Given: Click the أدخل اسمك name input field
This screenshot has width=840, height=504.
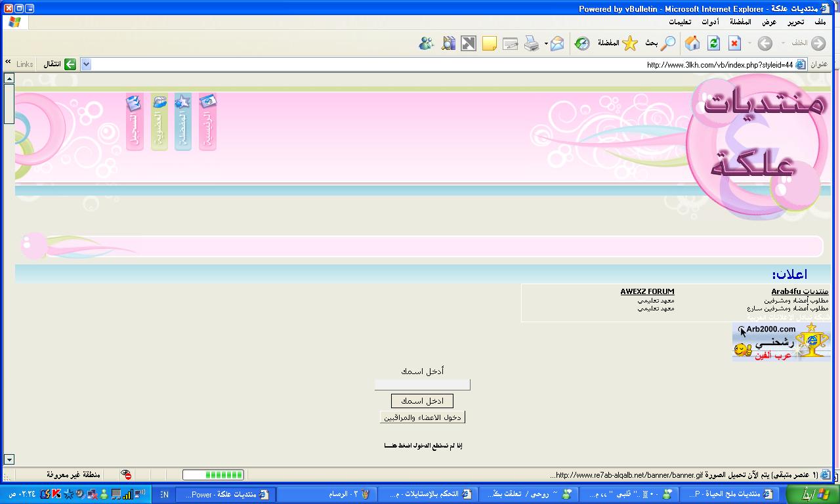Looking at the screenshot, I should coord(422,385).
